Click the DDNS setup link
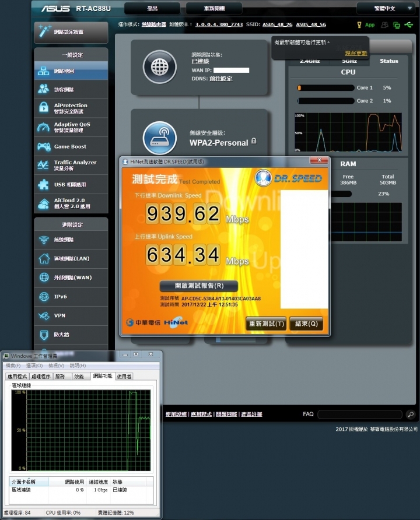Image resolution: width=420 pixels, height=520 pixels. coord(221,79)
